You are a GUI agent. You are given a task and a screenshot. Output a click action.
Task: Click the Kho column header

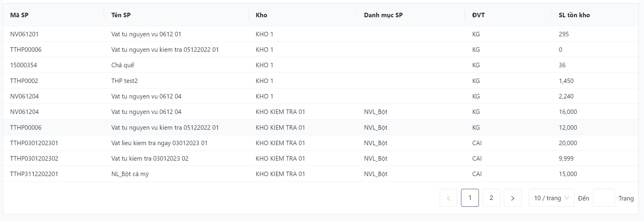(261, 15)
